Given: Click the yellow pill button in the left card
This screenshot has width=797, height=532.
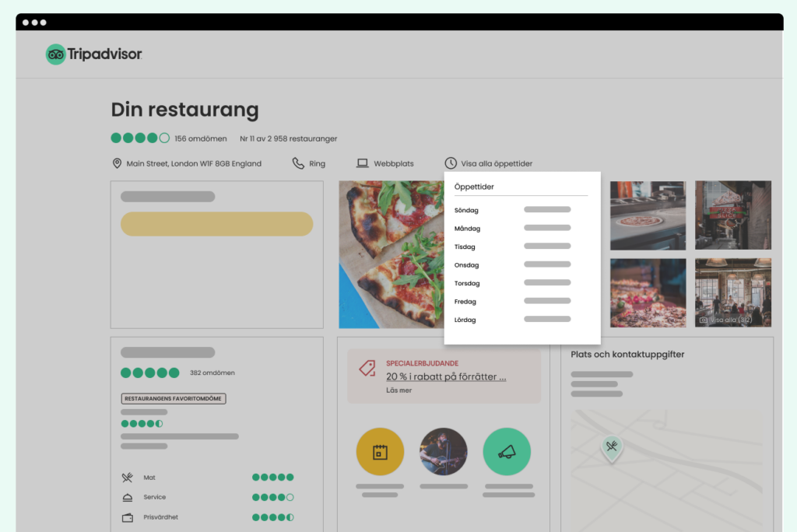Looking at the screenshot, I should pyautogui.click(x=216, y=223).
